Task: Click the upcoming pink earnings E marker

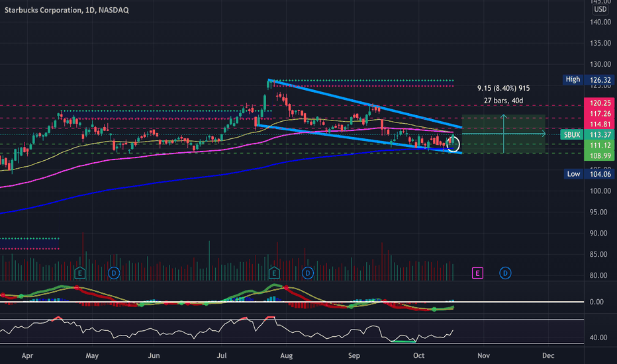Action: (477, 273)
